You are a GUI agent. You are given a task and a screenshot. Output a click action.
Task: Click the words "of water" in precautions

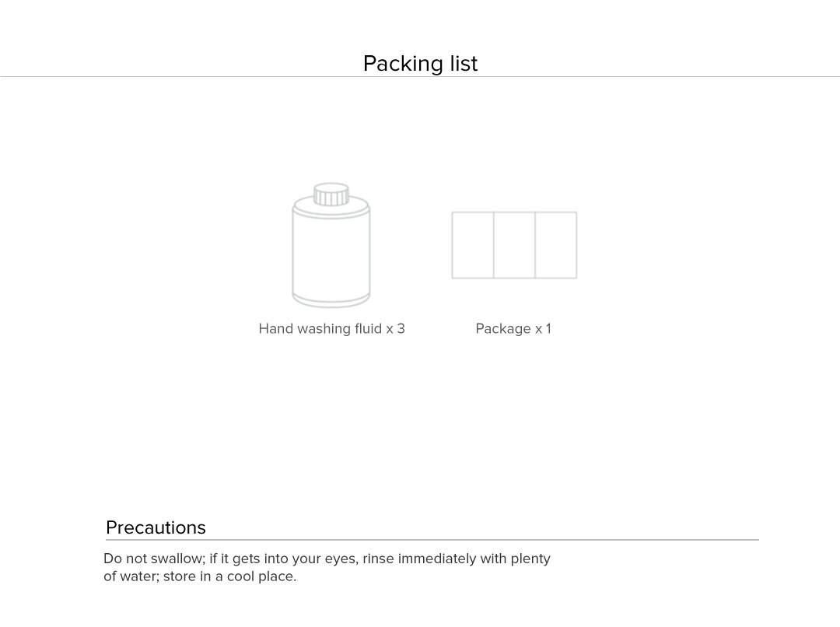pos(129,577)
